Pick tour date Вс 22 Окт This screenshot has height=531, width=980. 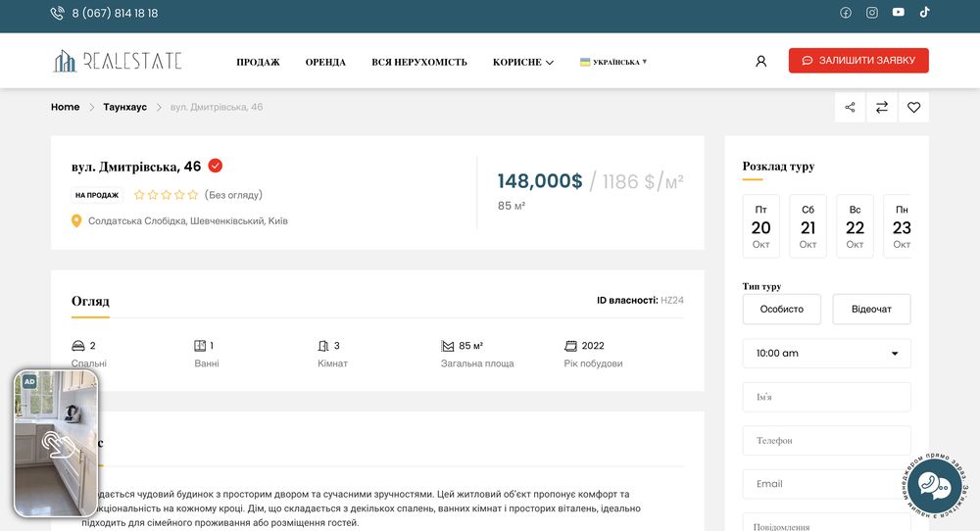click(x=855, y=226)
